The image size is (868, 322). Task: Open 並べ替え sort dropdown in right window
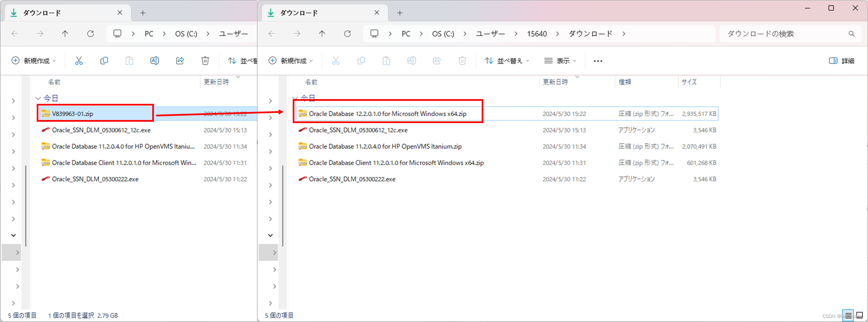507,61
